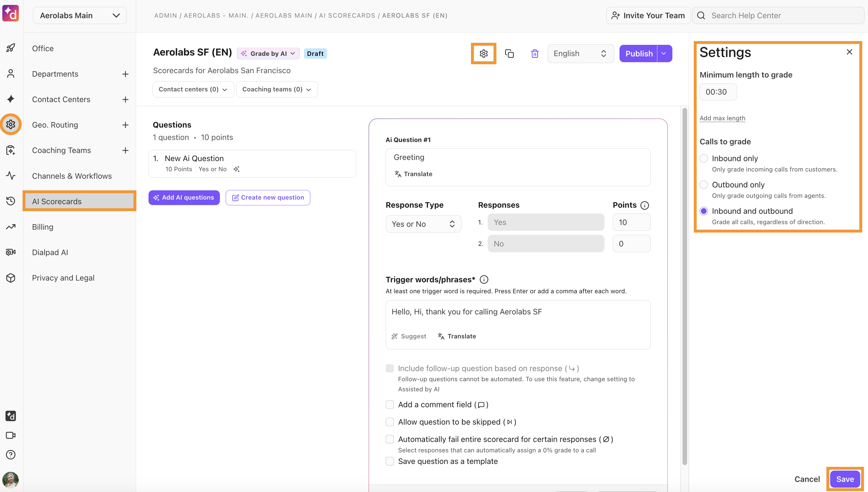Open the AI scorecard clipboard sidebar icon

(11, 150)
